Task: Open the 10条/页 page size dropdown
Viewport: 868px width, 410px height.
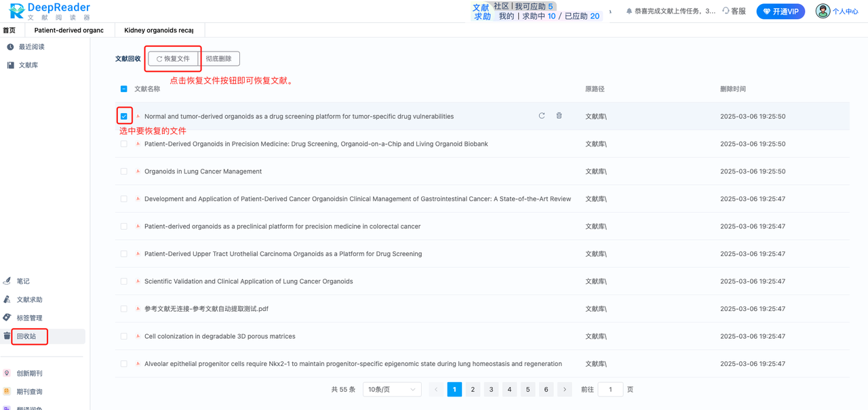Action: (x=391, y=389)
